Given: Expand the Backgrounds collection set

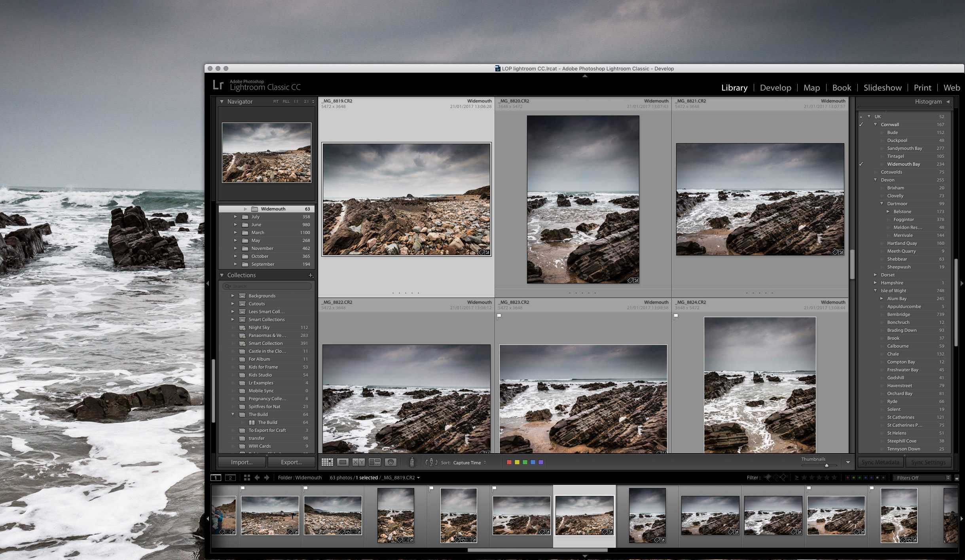Looking at the screenshot, I should tap(233, 296).
